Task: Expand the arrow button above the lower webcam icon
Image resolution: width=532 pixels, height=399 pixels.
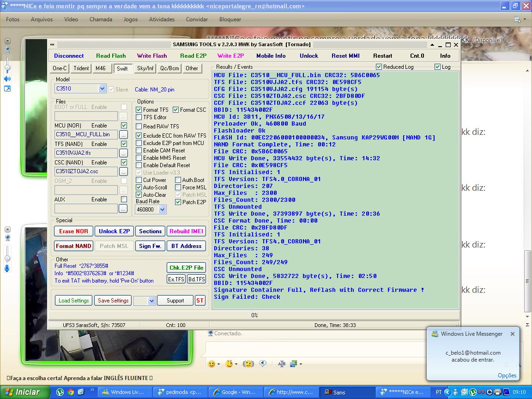Action: pyautogui.click(x=7, y=230)
